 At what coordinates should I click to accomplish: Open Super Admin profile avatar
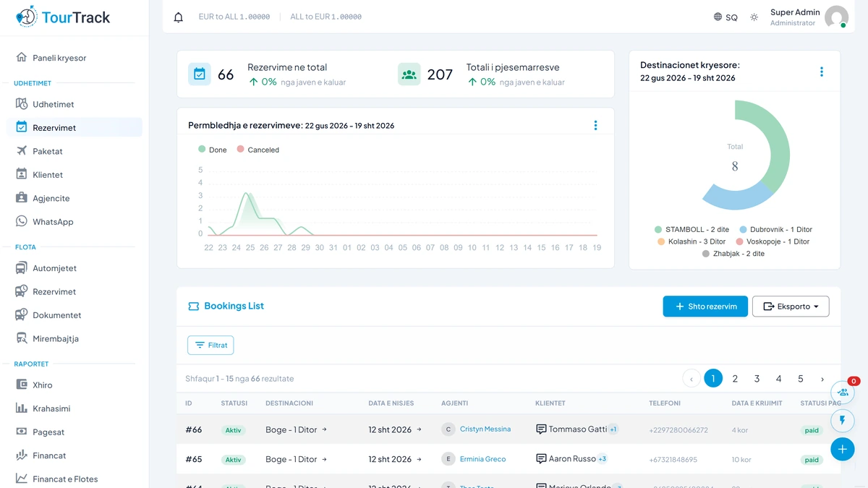point(836,17)
